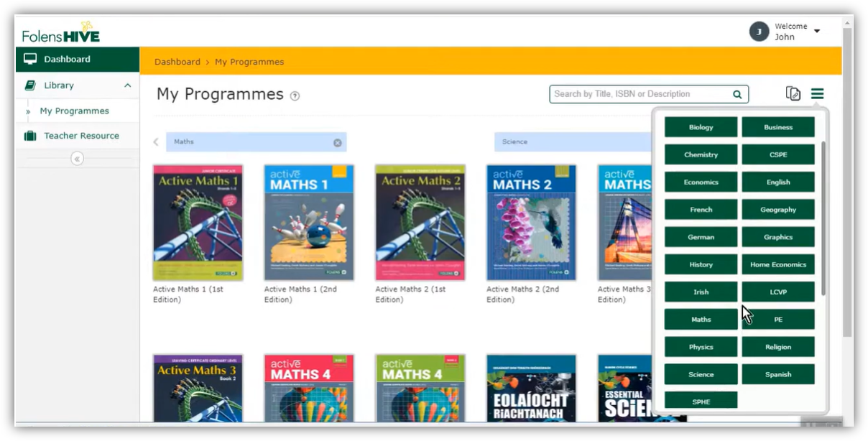Open the Active Maths 3 Book 2 cover
This screenshot has width=868, height=441.
pyautogui.click(x=198, y=388)
